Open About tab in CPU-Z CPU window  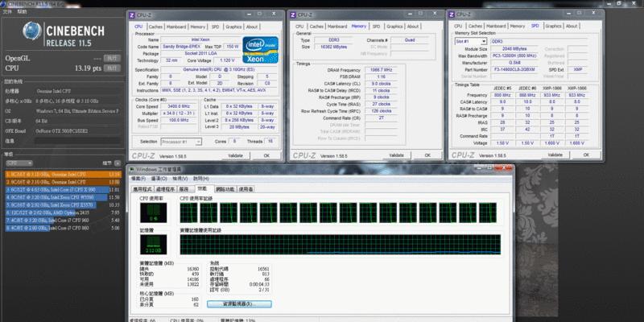(252, 27)
